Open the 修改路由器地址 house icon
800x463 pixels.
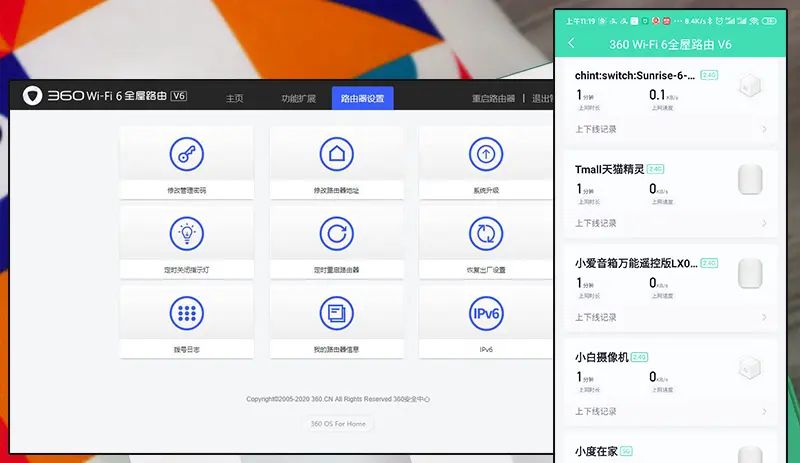click(337, 154)
